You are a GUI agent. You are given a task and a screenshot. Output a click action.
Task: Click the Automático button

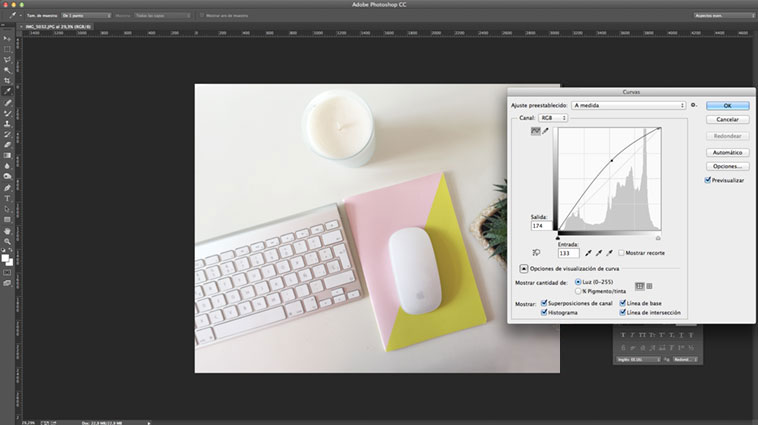[x=727, y=152]
